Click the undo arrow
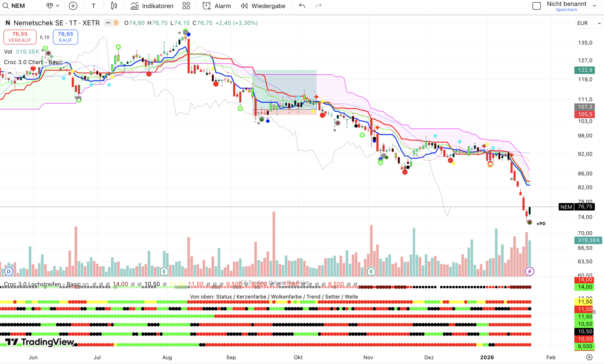 [x=302, y=6]
